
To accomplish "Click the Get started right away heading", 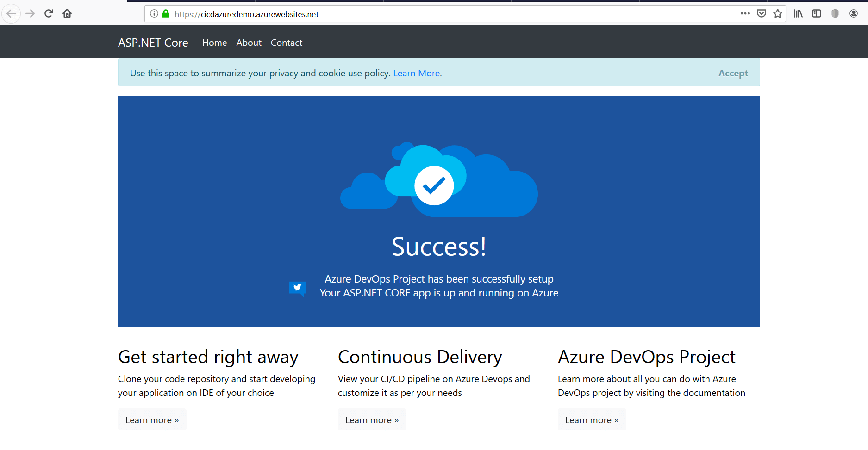I will [x=208, y=357].
